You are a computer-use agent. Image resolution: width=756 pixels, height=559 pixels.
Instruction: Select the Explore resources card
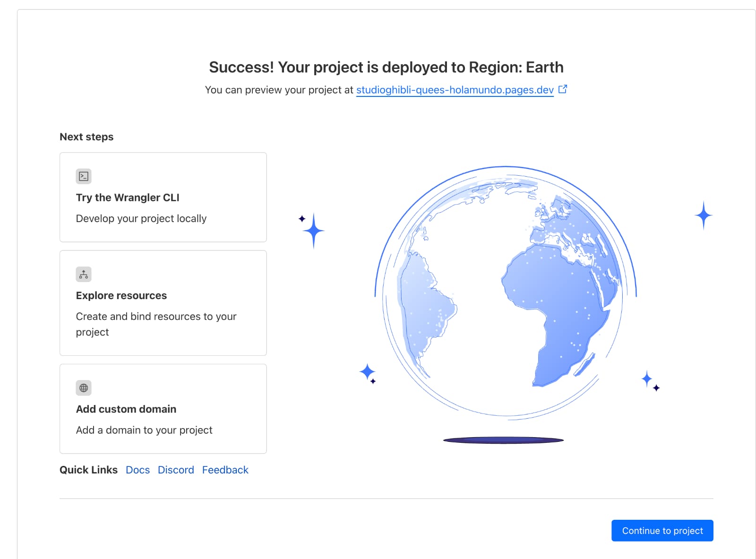pyautogui.click(x=163, y=303)
